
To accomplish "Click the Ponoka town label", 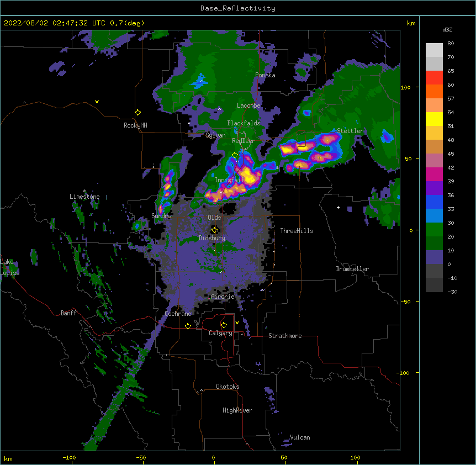I will (x=265, y=75).
